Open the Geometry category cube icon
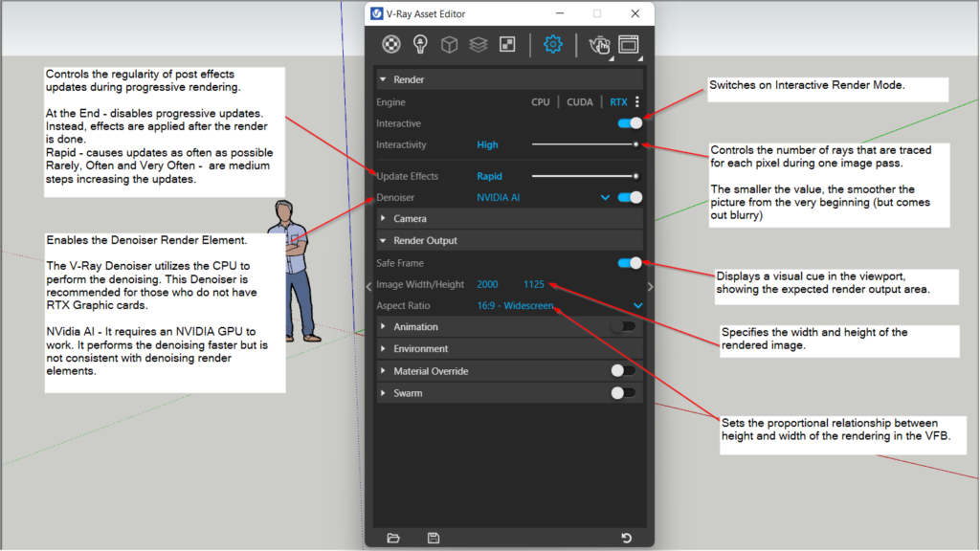 coord(450,44)
